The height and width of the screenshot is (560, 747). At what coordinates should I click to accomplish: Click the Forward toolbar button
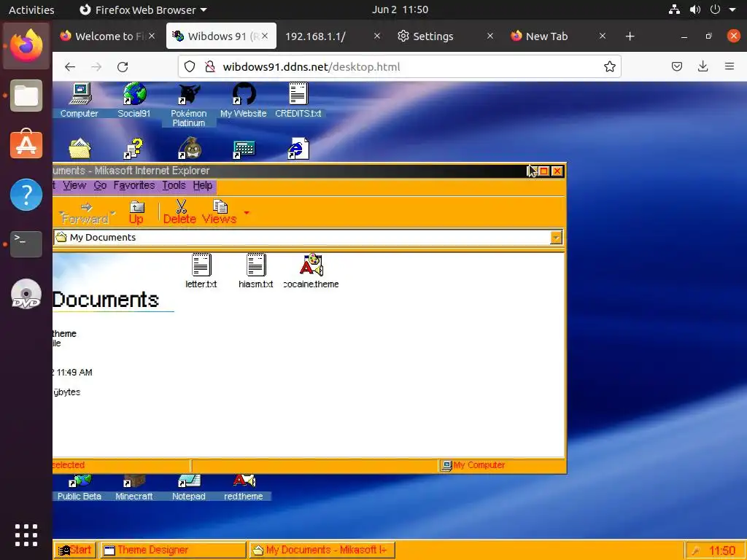coord(85,212)
